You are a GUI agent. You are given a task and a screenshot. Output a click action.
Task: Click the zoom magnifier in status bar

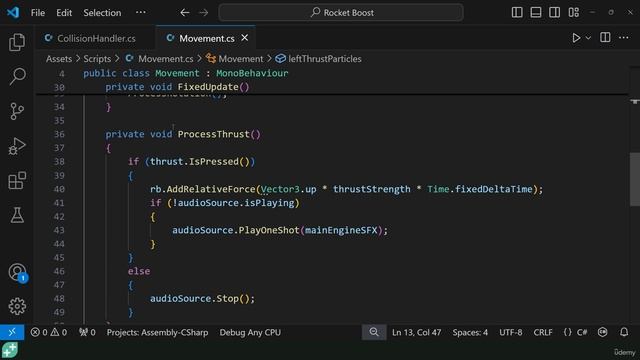374,332
